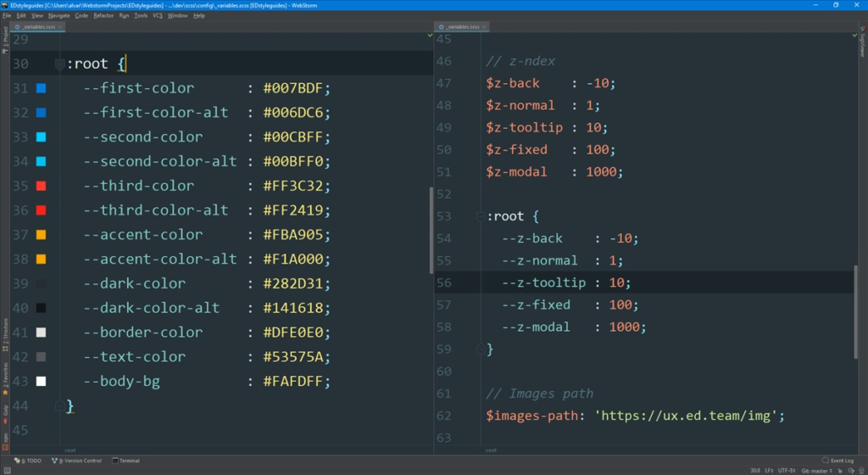Screen dimensions: 868x475
Task: Click the #FBA905 accent-color gutter swatch
Action: coord(41,235)
